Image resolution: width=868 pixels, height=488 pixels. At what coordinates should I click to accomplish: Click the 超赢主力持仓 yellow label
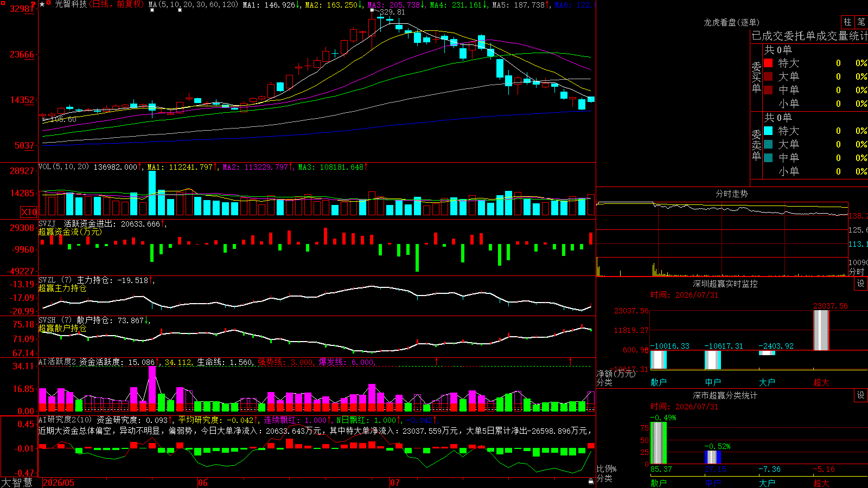pos(62,288)
